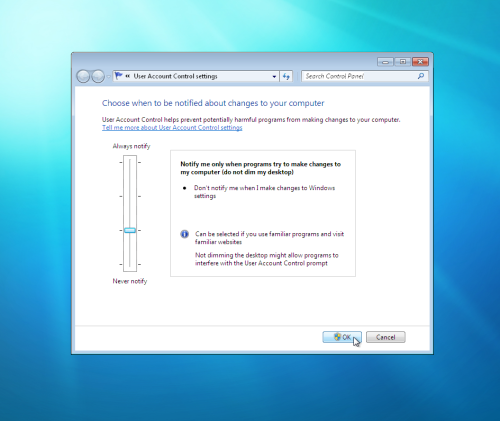Click the Refresh button next to address bar
The image size is (500, 421).
(x=286, y=76)
